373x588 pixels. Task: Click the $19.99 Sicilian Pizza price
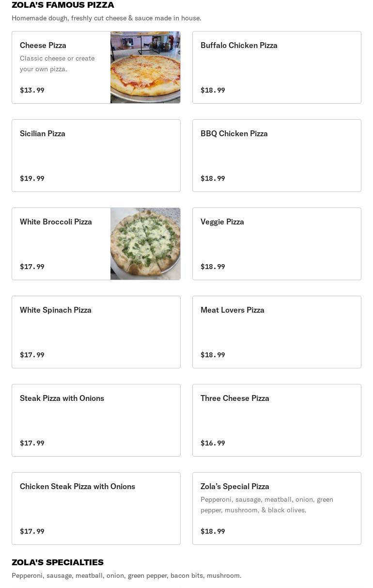(32, 178)
